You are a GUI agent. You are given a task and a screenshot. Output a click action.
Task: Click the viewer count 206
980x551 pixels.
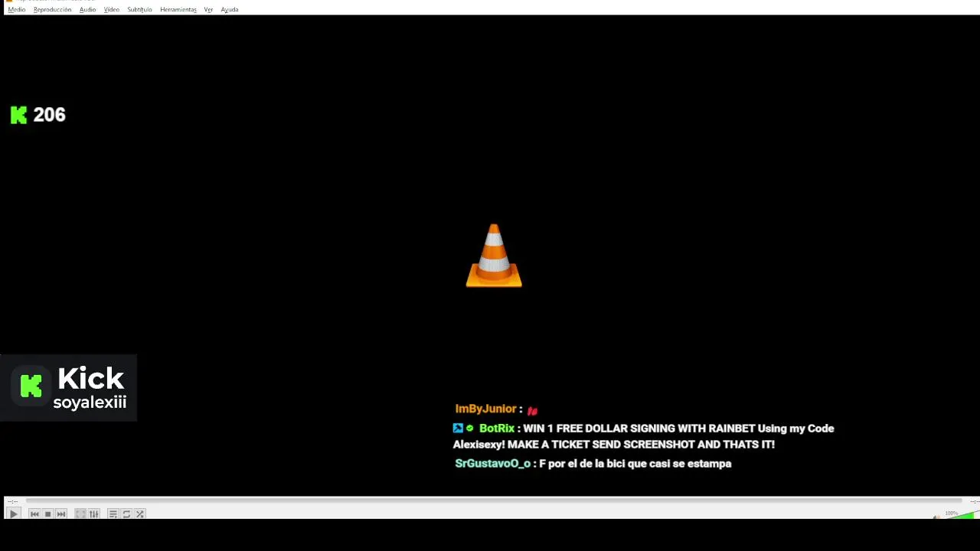point(49,115)
